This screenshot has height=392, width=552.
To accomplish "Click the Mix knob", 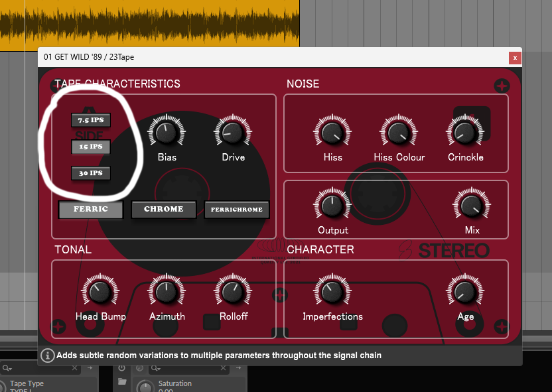I will (472, 206).
